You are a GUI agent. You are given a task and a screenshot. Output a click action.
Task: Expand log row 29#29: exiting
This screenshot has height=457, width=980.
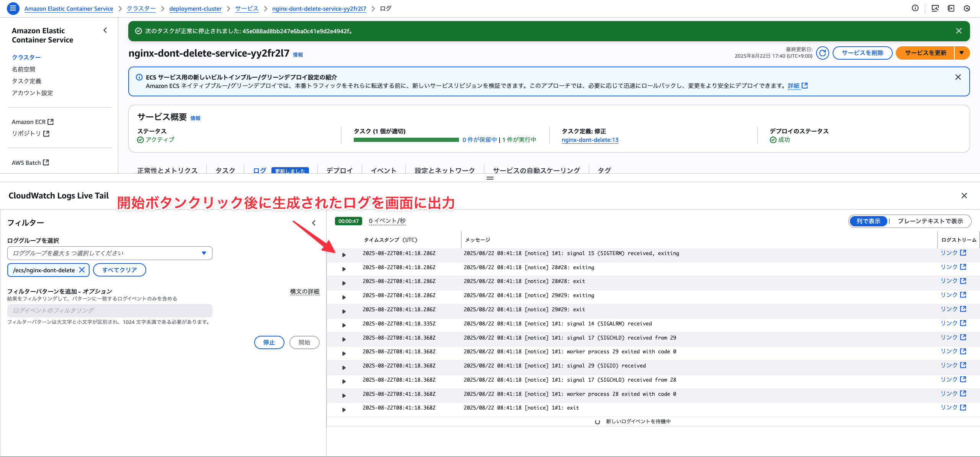pyautogui.click(x=344, y=298)
